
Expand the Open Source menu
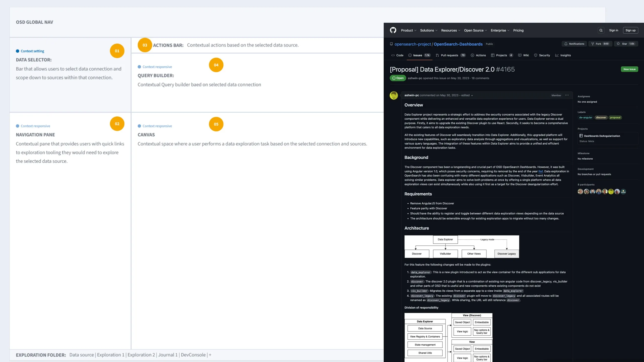(x=475, y=30)
